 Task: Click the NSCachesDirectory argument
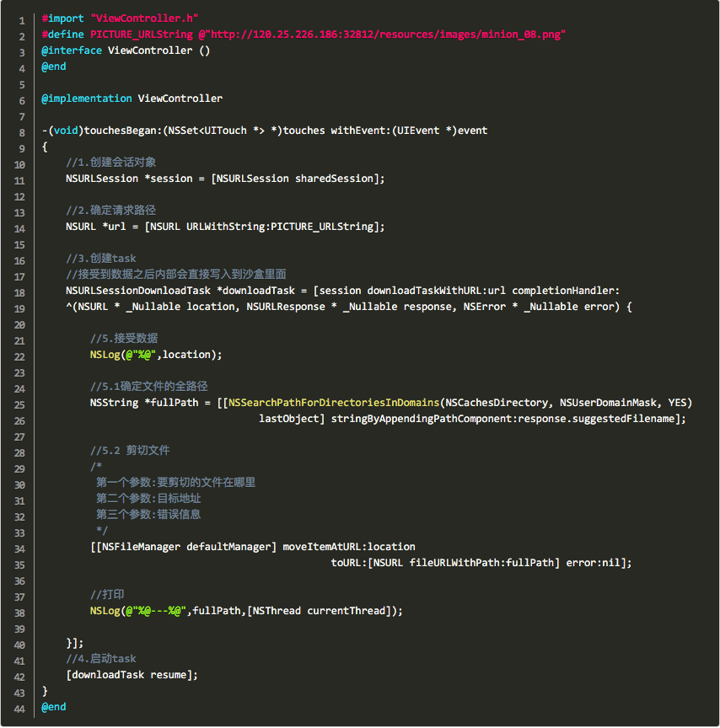pyautogui.click(x=497, y=403)
